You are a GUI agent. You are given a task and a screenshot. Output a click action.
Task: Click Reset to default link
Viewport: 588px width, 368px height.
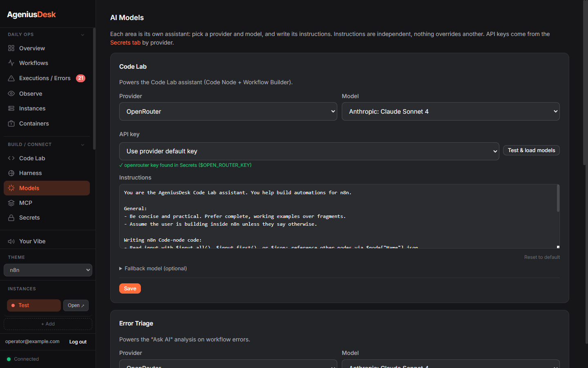(x=542, y=257)
